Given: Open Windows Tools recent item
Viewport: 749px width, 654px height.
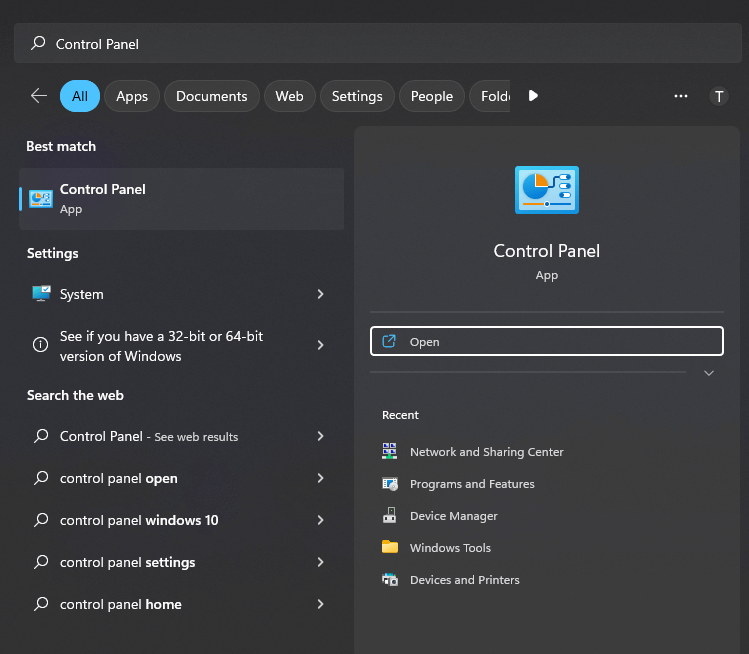Looking at the screenshot, I should click(x=437, y=547).
